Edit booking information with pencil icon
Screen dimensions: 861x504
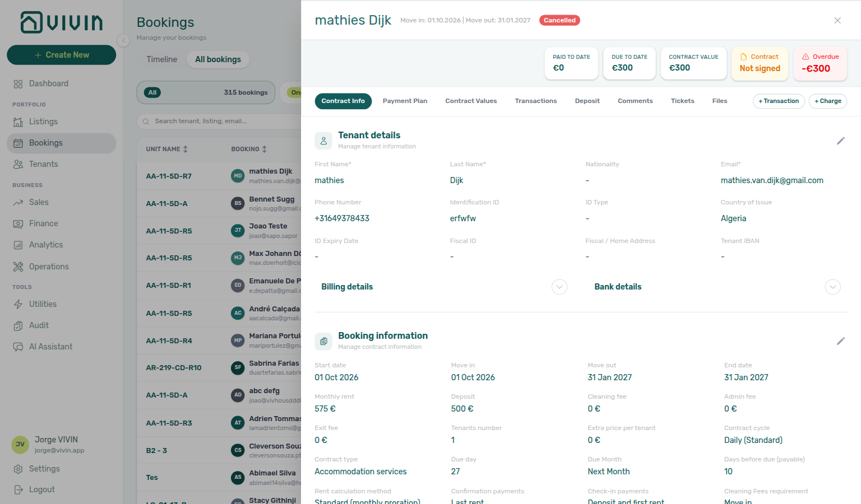[840, 341]
